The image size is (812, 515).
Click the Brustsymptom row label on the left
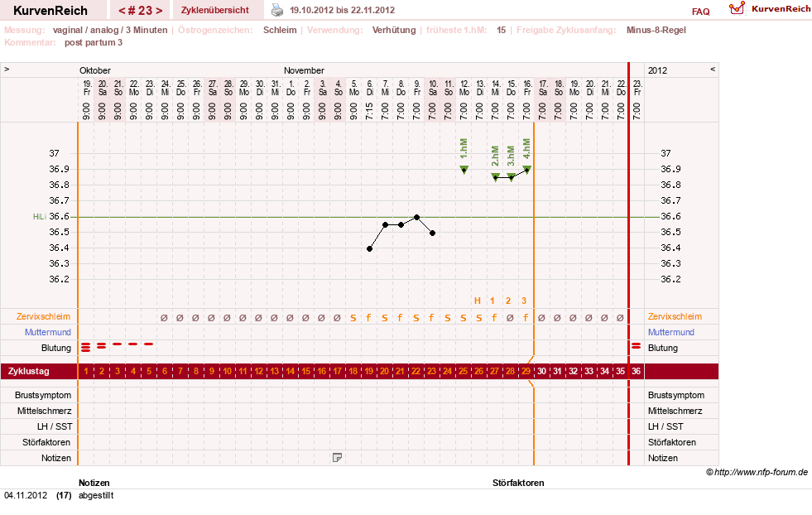(43, 395)
